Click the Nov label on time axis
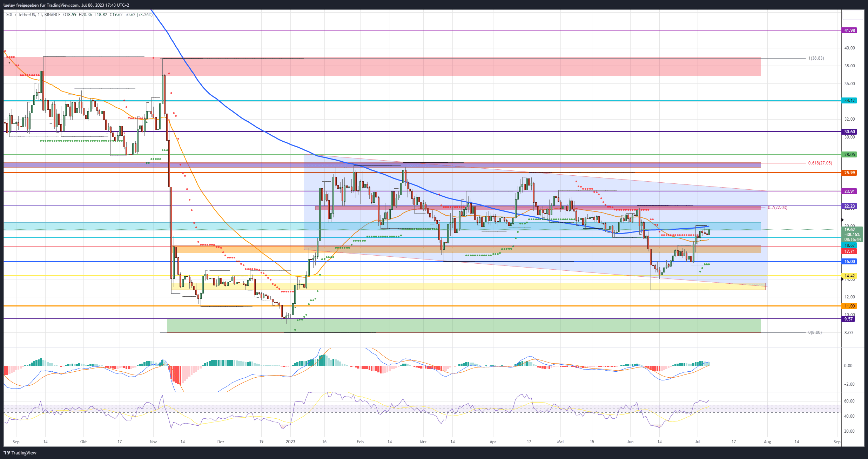 click(153, 442)
